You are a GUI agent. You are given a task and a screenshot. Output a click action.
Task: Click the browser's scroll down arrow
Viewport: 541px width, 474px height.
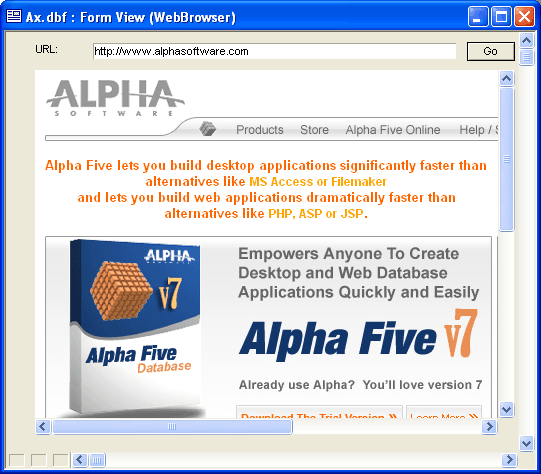[506, 409]
